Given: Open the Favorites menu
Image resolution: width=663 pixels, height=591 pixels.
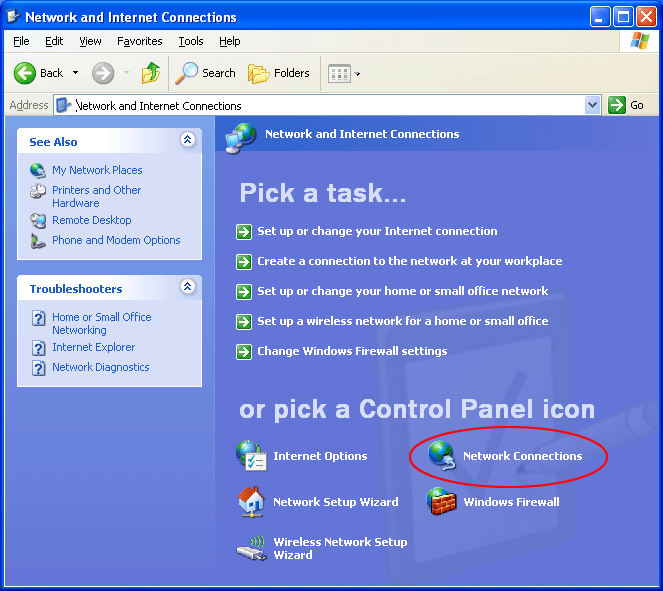Looking at the screenshot, I should [x=140, y=41].
